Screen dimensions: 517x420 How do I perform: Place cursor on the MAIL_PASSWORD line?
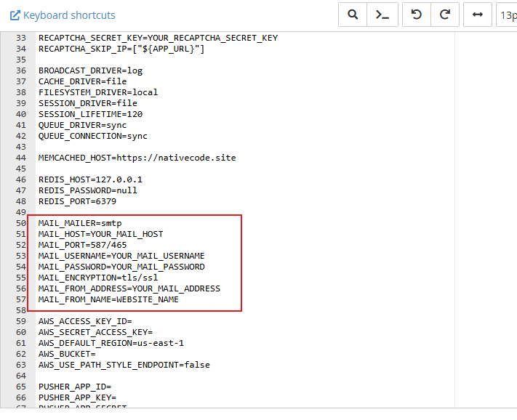pos(121,267)
